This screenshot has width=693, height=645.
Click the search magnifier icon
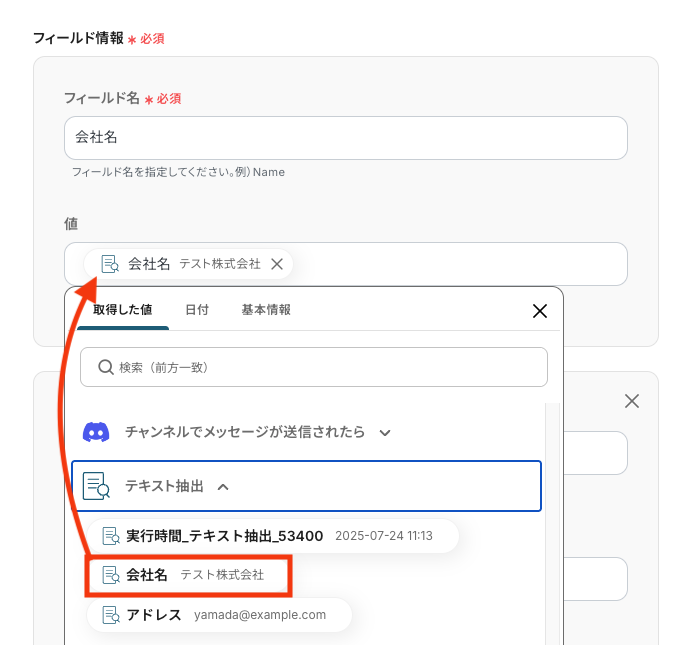pos(106,367)
